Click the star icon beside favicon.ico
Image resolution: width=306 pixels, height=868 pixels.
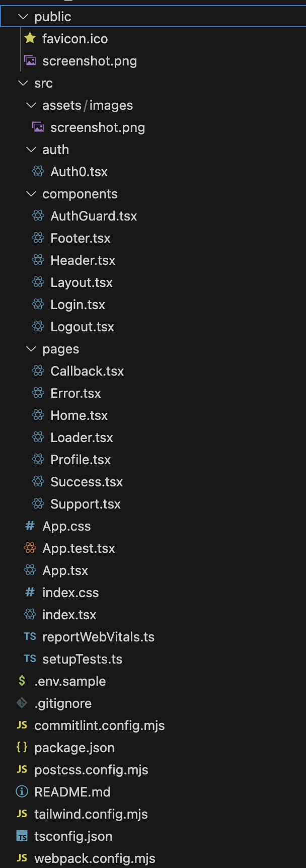[x=30, y=38]
